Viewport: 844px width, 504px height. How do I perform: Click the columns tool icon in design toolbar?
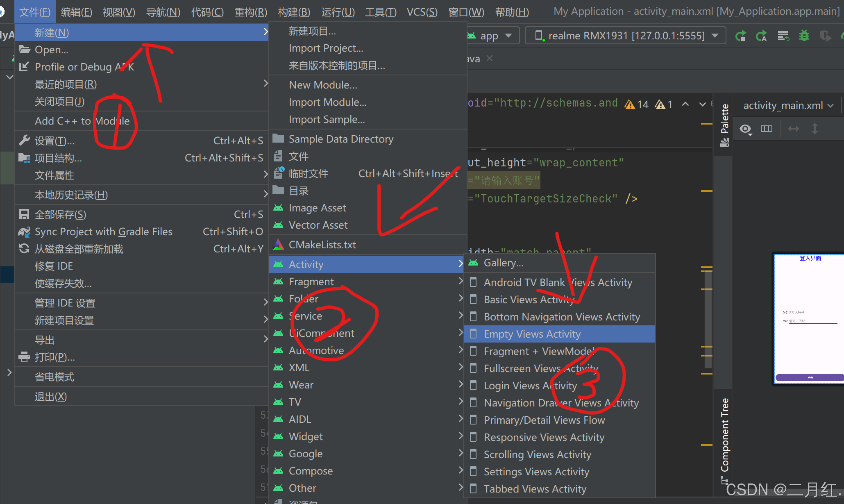[x=766, y=129]
